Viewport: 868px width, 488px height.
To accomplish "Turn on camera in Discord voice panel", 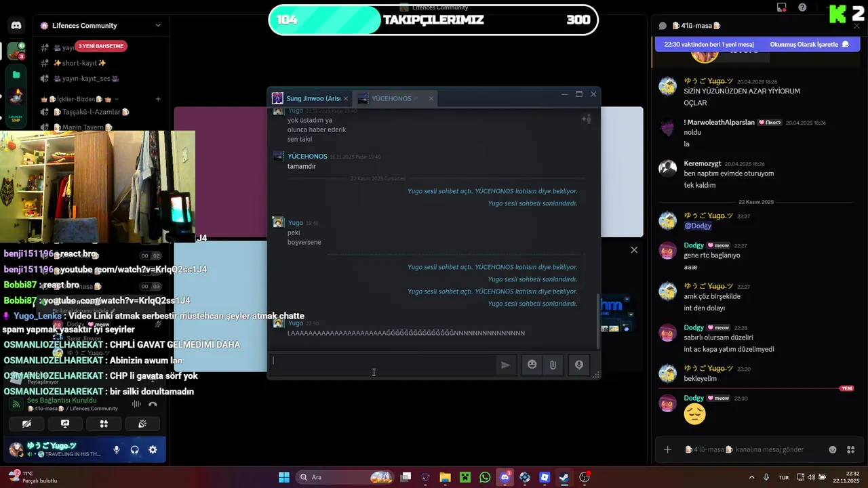I will pyautogui.click(x=26, y=424).
